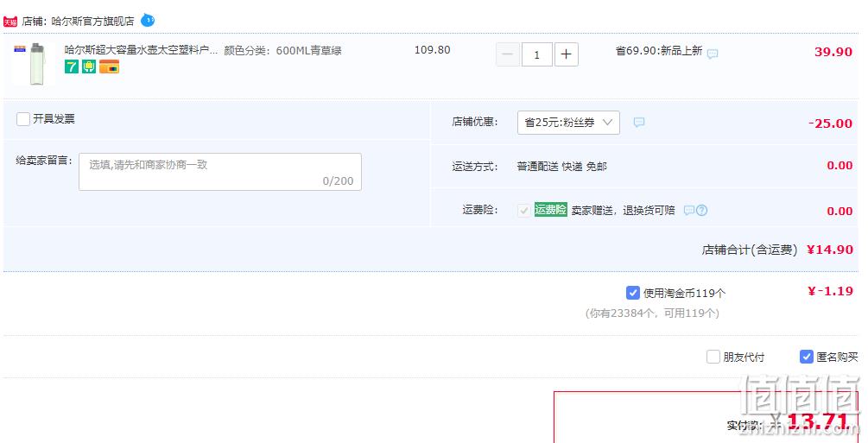Open the water bottle product thumbnail

click(32, 64)
